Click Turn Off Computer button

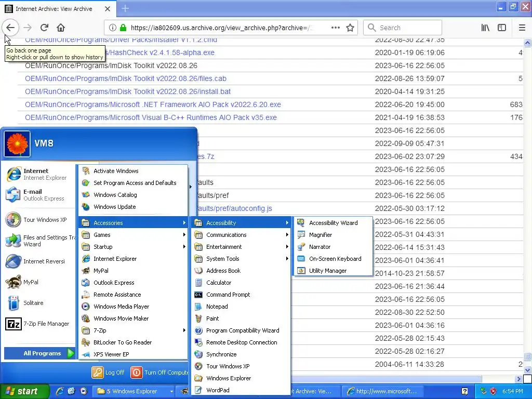(159, 372)
